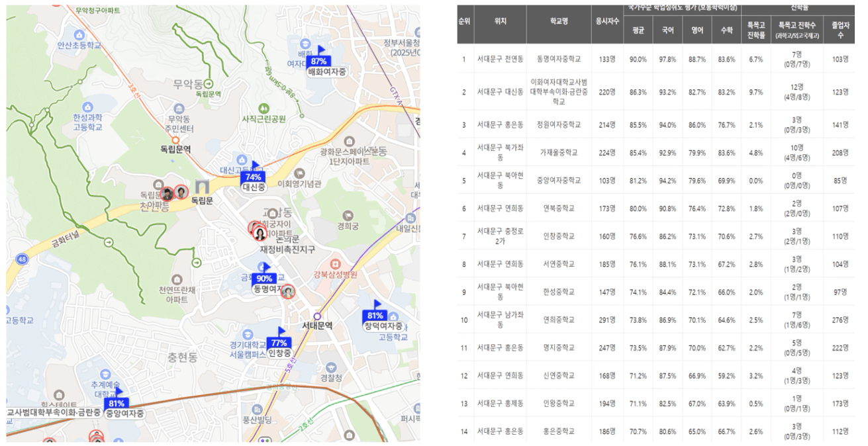Select the 풍산빌딩 building icon

click(x=256, y=408)
